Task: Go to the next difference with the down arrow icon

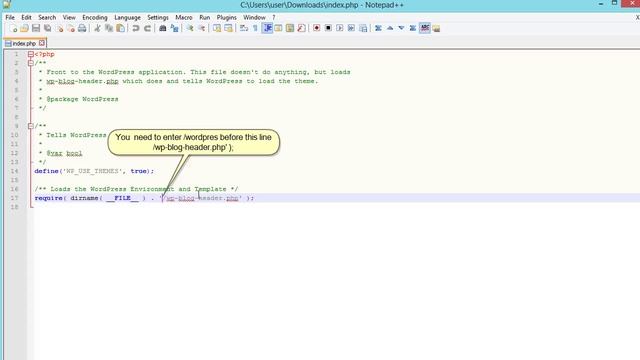Action: pos(401,28)
